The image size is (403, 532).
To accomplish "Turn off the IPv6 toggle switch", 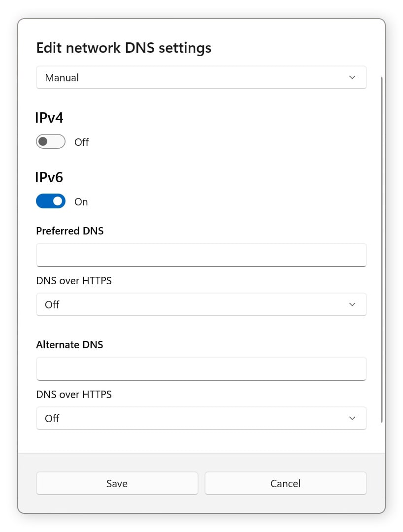I will 50,201.
